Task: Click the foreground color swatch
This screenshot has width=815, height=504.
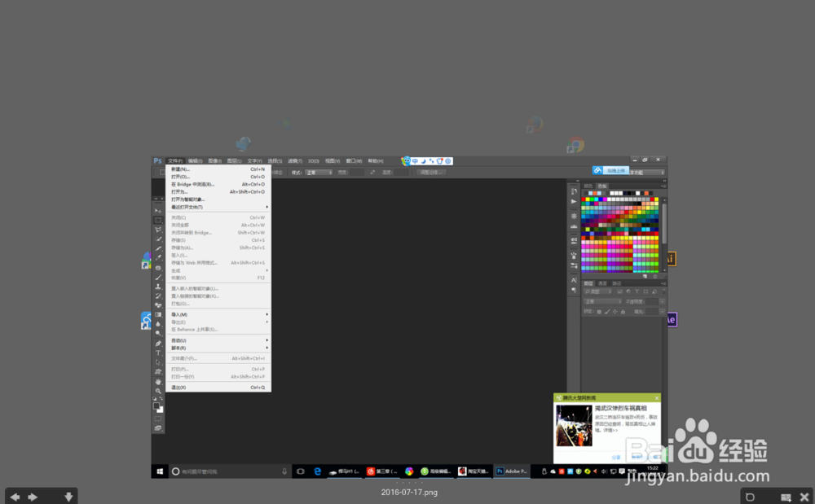Action: click(156, 406)
